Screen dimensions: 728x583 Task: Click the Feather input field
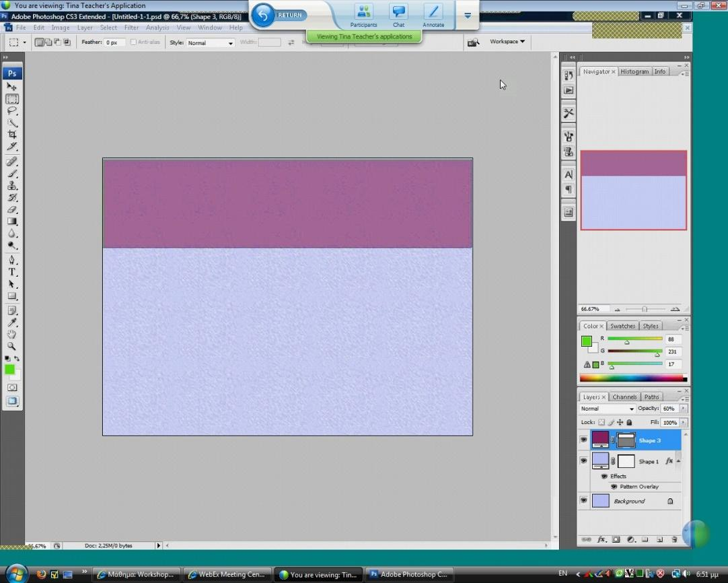pos(114,42)
